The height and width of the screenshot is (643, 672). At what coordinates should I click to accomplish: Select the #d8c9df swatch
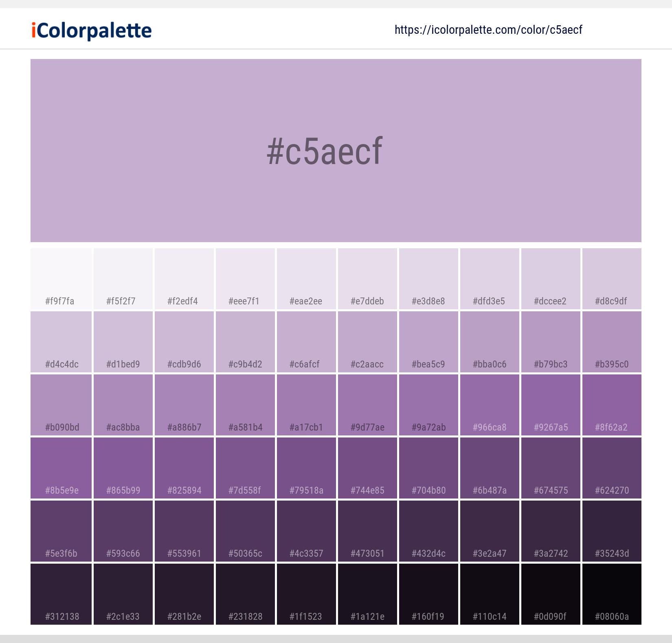tap(611, 279)
